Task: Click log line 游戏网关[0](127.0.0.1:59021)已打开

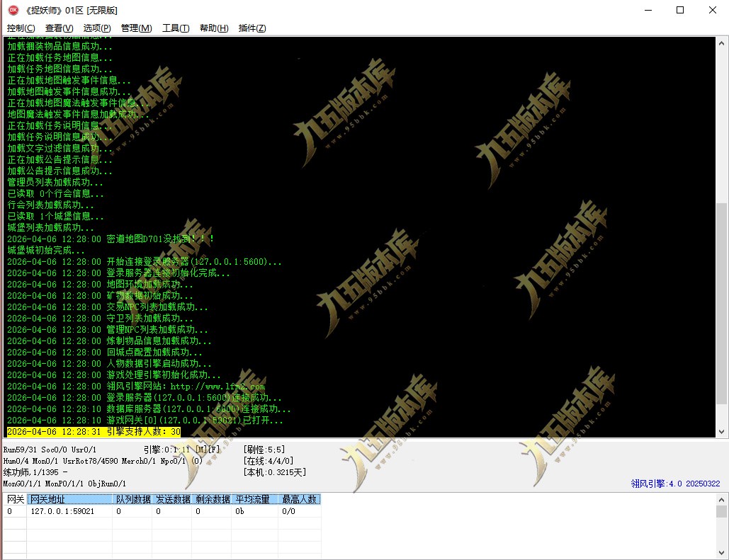Action: (145, 420)
